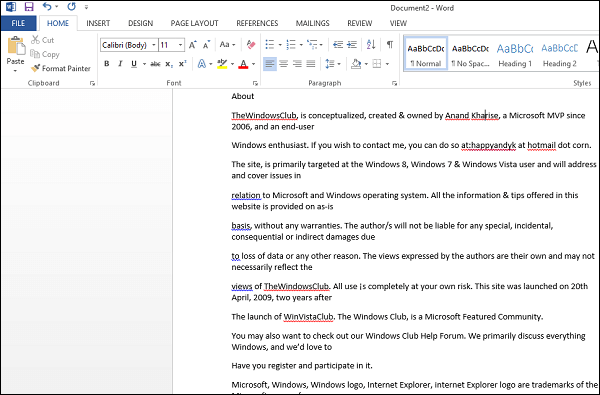Switch to the INSERT tab
The height and width of the screenshot is (395, 600).
point(98,23)
